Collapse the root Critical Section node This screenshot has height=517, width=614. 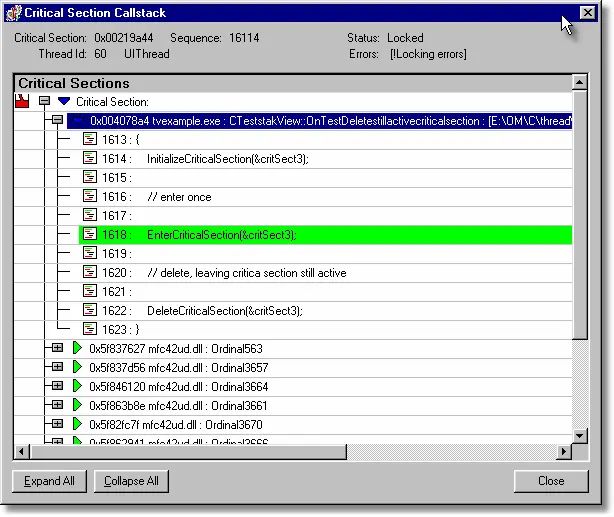tap(45, 101)
